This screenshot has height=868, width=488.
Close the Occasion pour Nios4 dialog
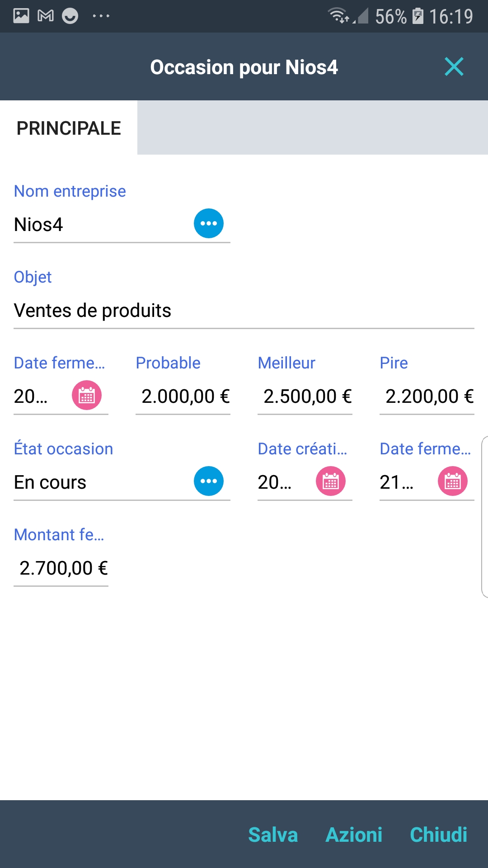tap(454, 67)
